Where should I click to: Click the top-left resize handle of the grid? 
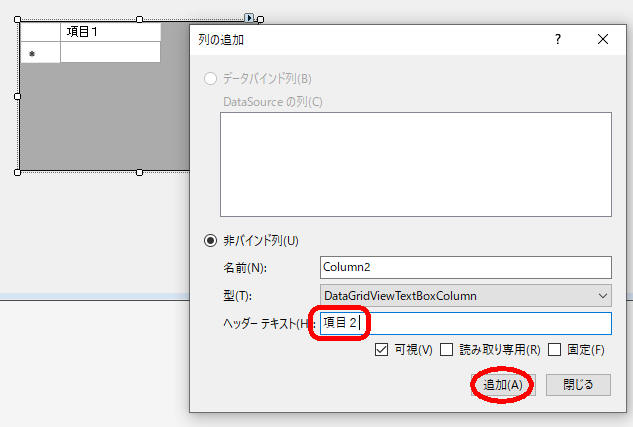(18, 19)
